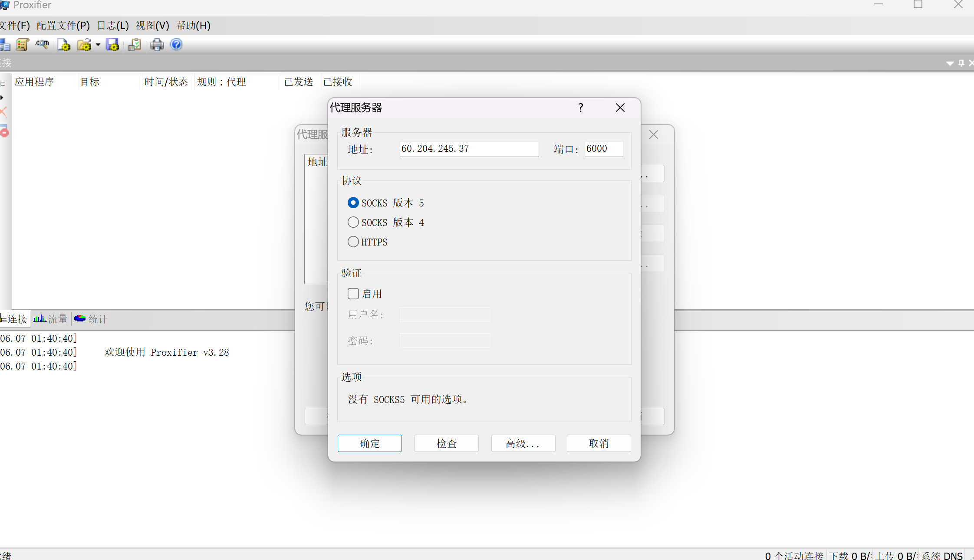
Task: Click the save profile floppy icon
Action: (x=112, y=45)
